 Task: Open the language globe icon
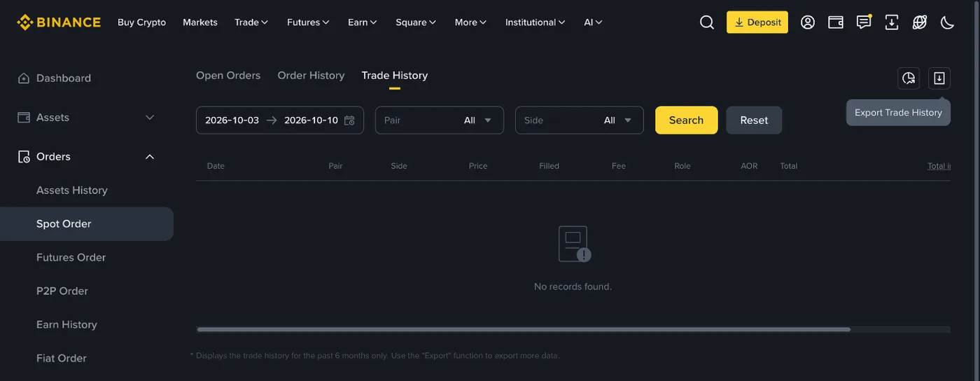click(920, 22)
